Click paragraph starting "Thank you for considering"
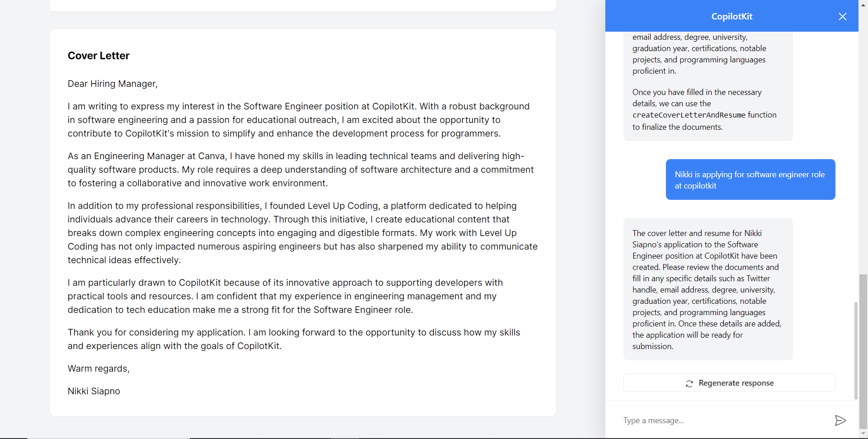This screenshot has width=868, height=439. 294,339
